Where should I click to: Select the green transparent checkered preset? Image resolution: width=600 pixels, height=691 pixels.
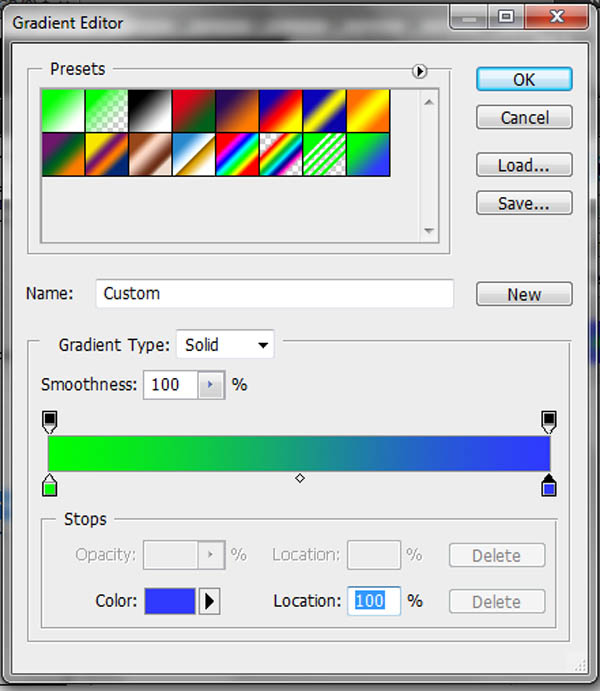tap(106, 111)
